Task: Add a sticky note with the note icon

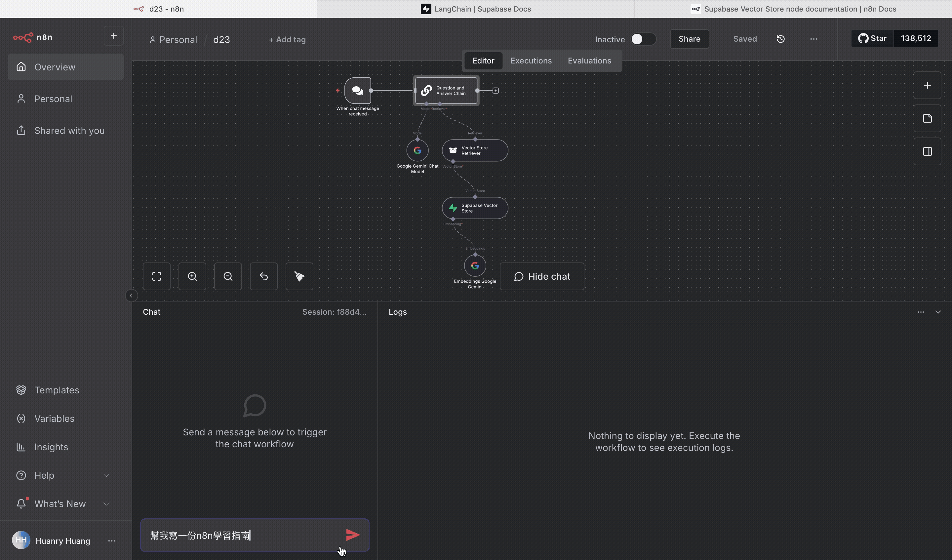Action: (927, 118)
